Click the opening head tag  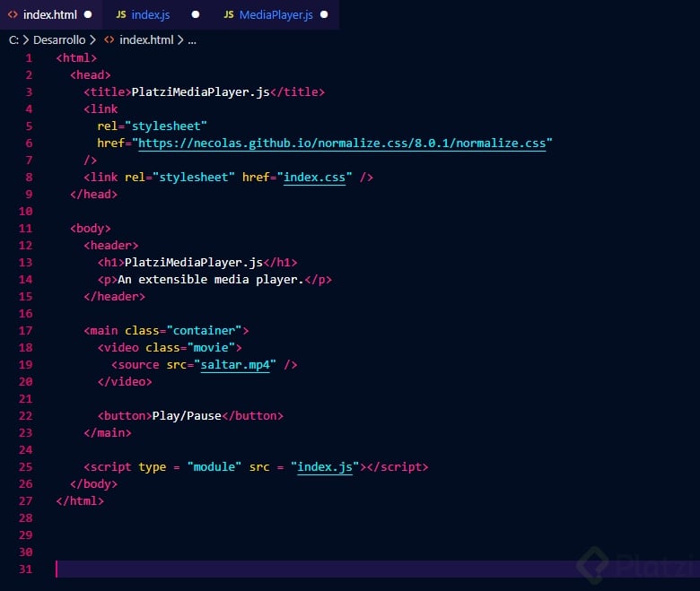pyautogui.click(x=90, y=75)
